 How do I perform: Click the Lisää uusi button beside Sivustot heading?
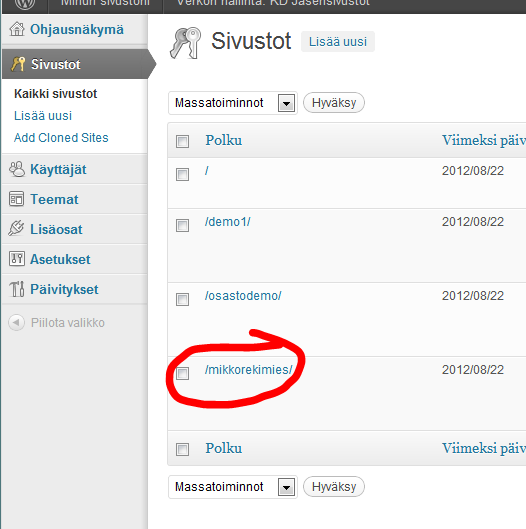pyautogui.click(x=338, y=41)
